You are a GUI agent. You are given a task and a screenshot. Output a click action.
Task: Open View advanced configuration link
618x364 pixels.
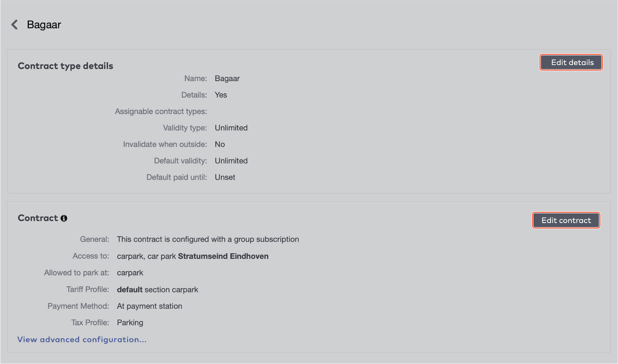point(82,340)
